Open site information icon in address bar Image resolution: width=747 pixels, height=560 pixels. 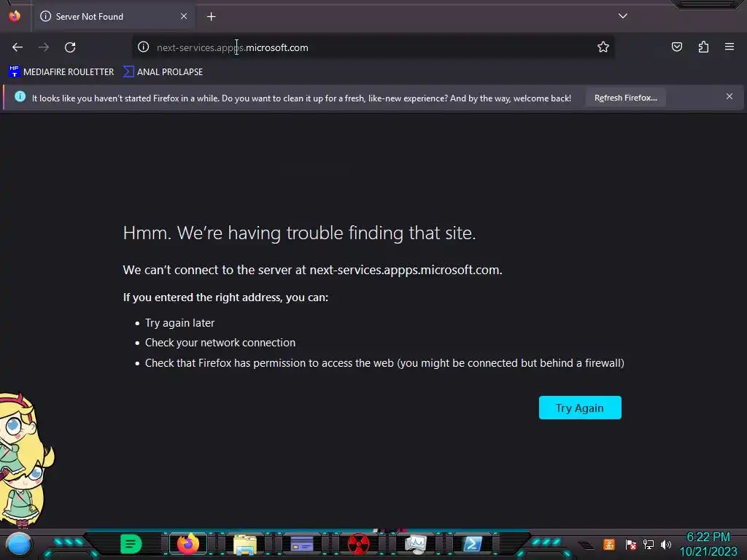144,47
